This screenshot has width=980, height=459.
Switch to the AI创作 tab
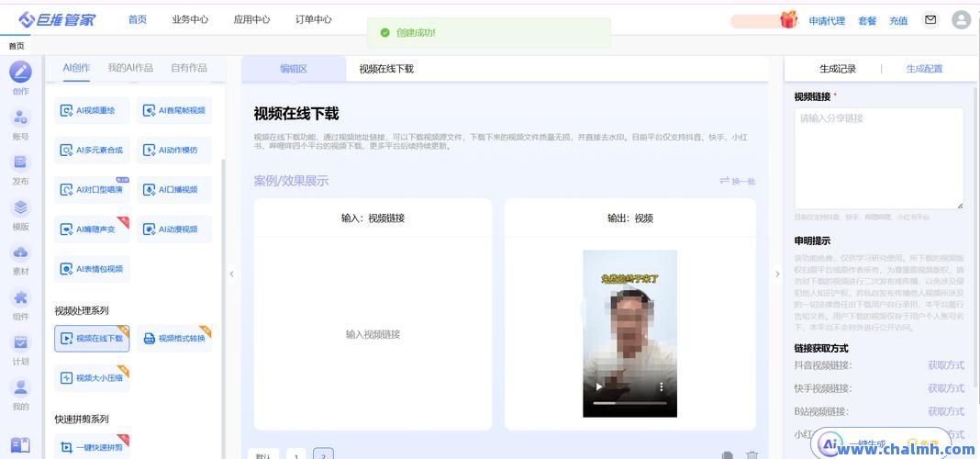click(76, 68)
